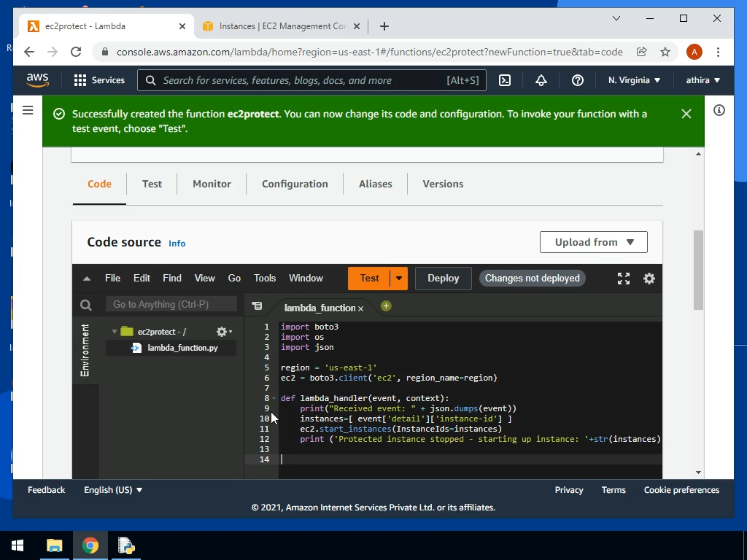This screenshot has height=560, width=747.
Task: Toggle the Environment side panel
Action: [x=85, y=350]
